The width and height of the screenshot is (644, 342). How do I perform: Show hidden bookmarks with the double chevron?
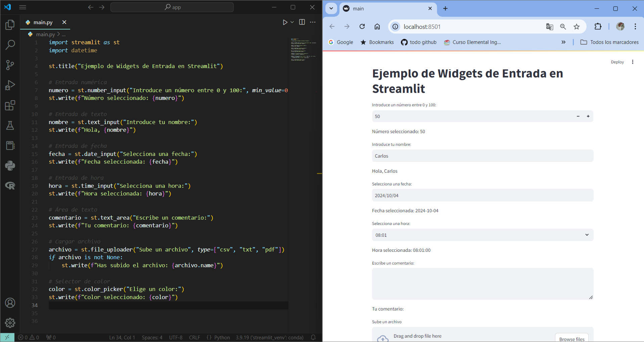pyautogui.click(x=563, y=42)
